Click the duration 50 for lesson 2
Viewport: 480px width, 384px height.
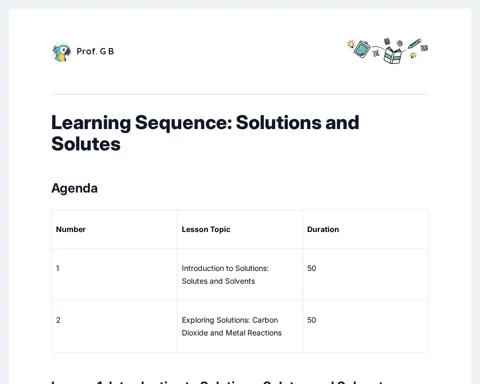click(x=312, y=320)
